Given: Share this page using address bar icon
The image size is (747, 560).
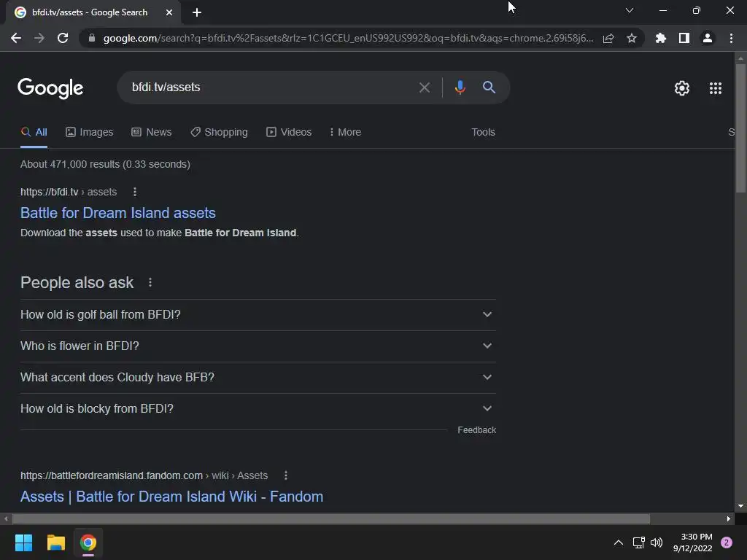Looking at the screenshot, I should pos(608,38).
